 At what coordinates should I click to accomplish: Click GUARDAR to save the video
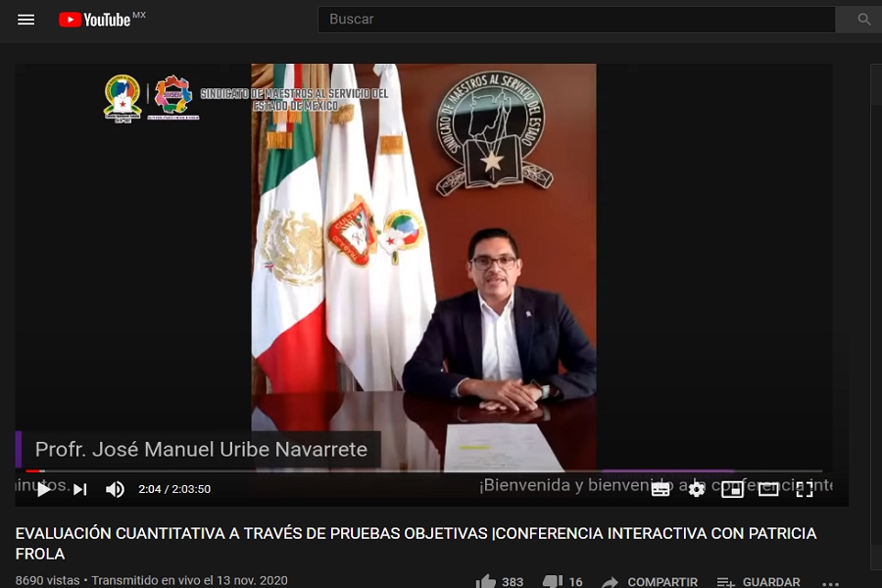pyautogui.click(x=759, y=581)
